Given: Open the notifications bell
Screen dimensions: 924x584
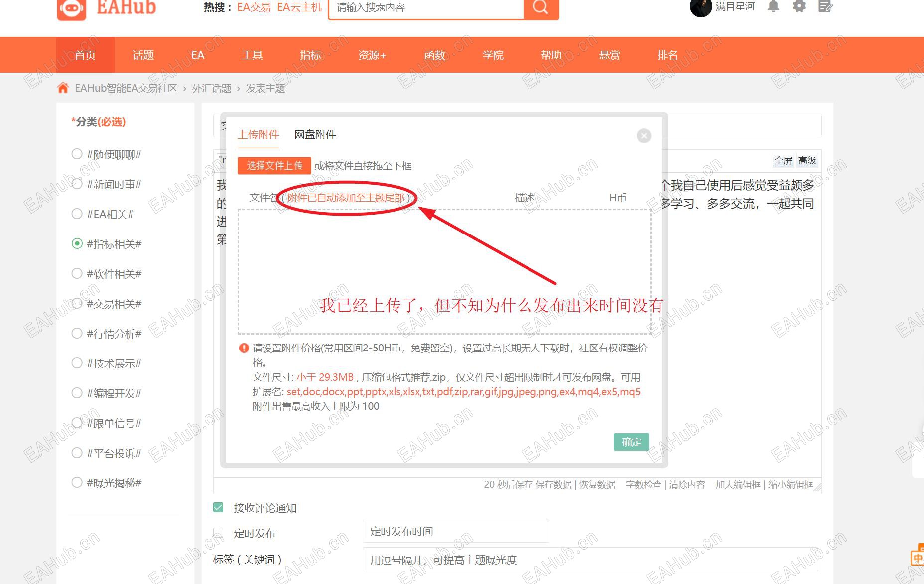Looking at the screenshot, I should [x=773, y=6].
